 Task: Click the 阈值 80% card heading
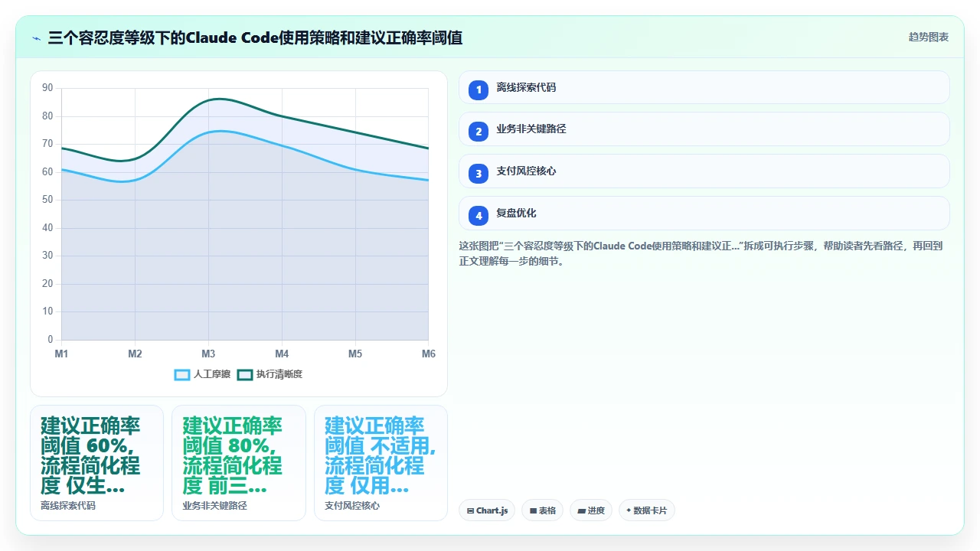(x=233, y=455)
